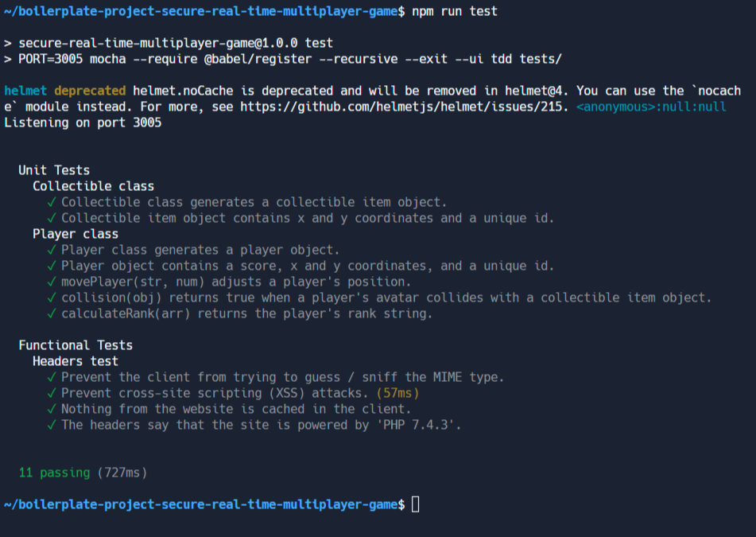Open the github.com/helmetjs/helmet/issues/215 URL
Screen dimensions: 756x537
coord(401,107)
